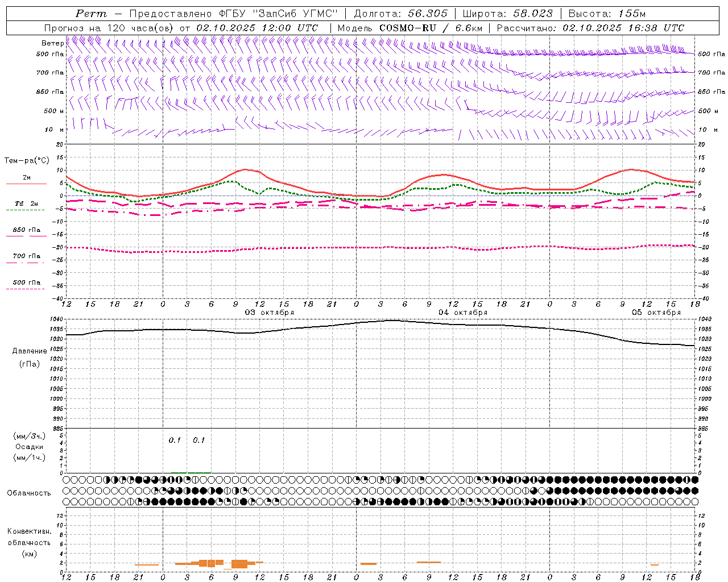This screenshot has width=728, height=582.
Task: Click the station name "Perm" in header
Action: pos(91,14)
